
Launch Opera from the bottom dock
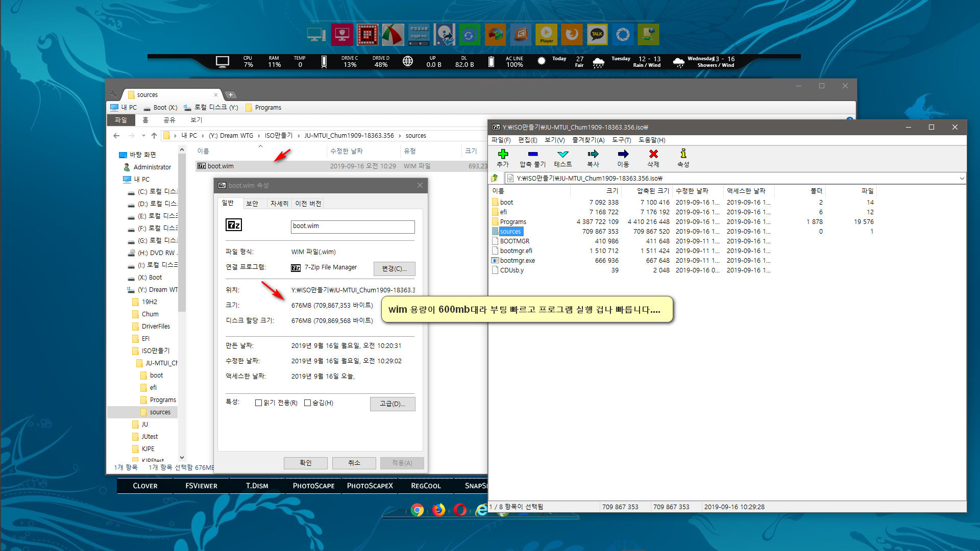(460, 510)
